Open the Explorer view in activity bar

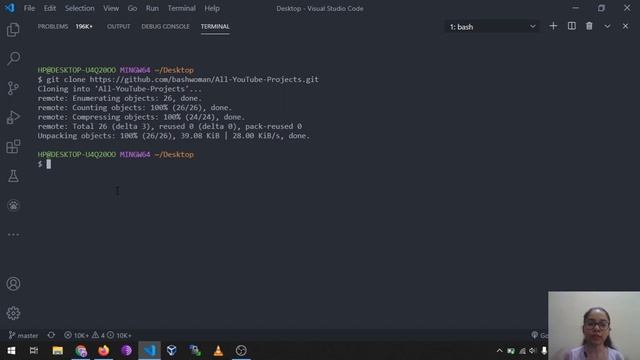click(13, 29)
